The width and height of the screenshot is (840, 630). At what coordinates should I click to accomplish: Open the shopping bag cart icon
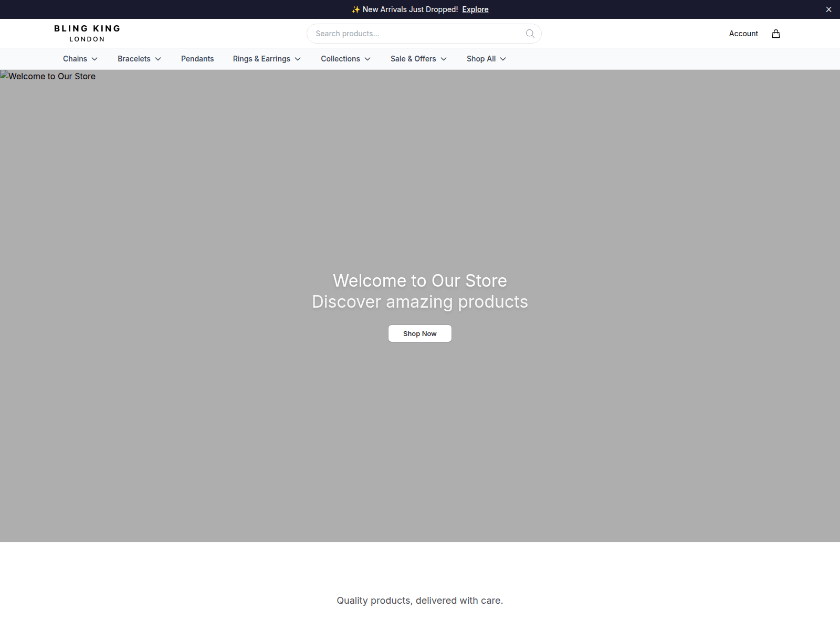pos(776,34)
